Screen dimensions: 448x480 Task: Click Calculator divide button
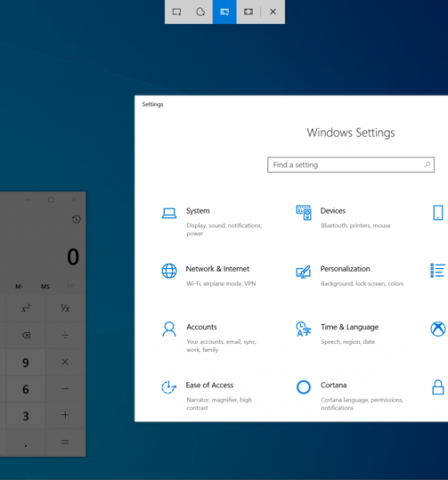pos(66,335)
